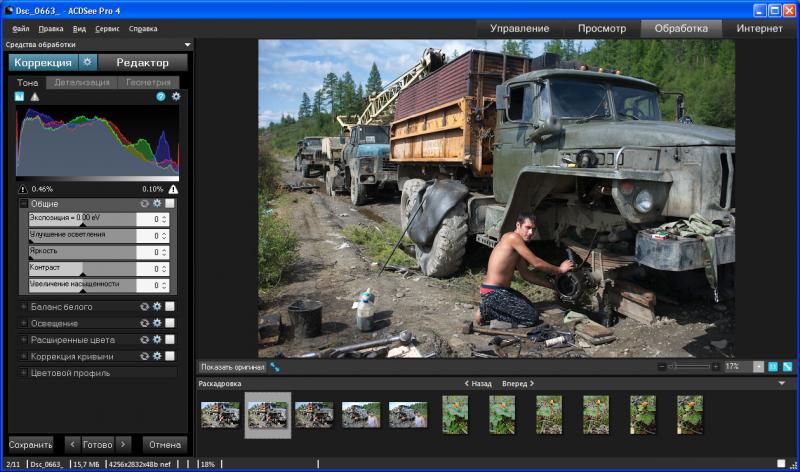This screenshot has height=472, width=800.
Task: Reset the Общие group settings
Action: tap(145, 204)
